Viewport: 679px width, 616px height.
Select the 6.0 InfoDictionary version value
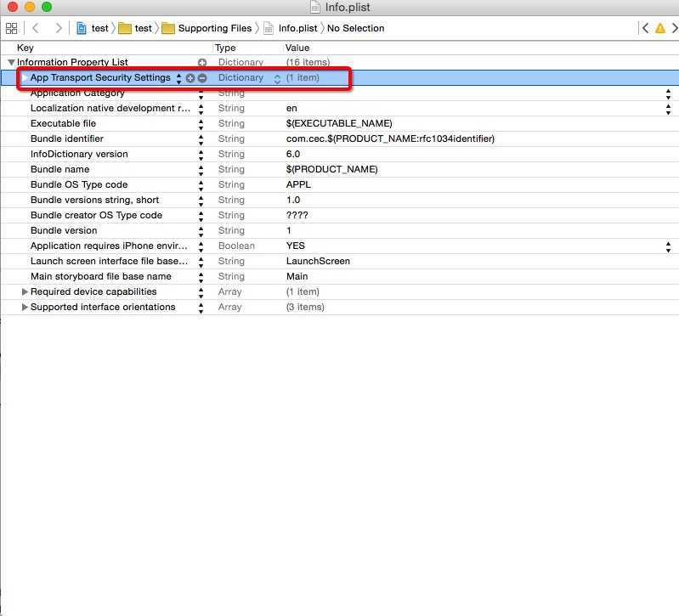(293, 154)
